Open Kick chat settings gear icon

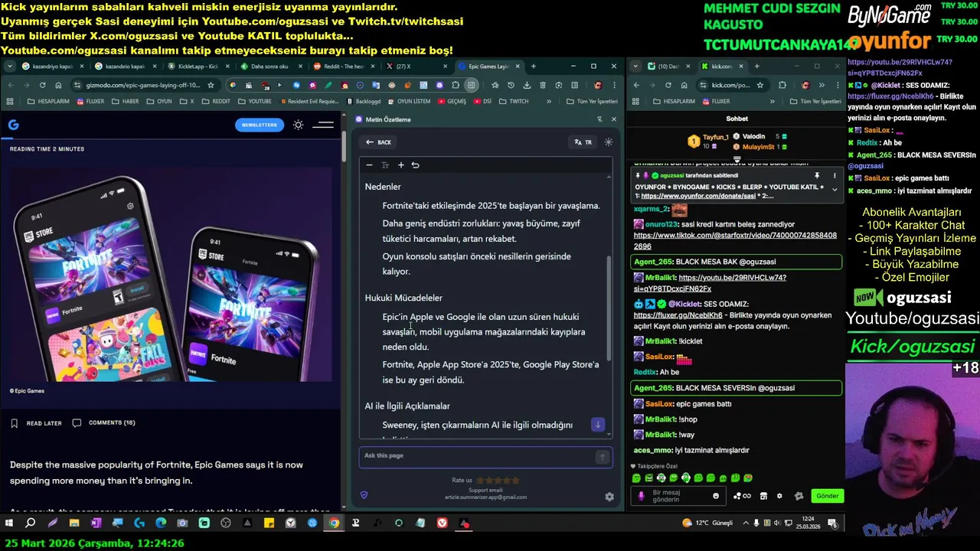click(x=779, y=496)
